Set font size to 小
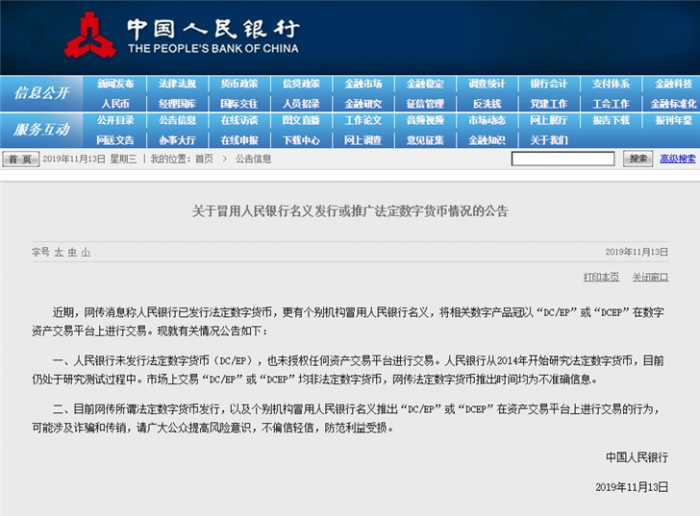Screen dimensions: 700x516 [86, 252]
